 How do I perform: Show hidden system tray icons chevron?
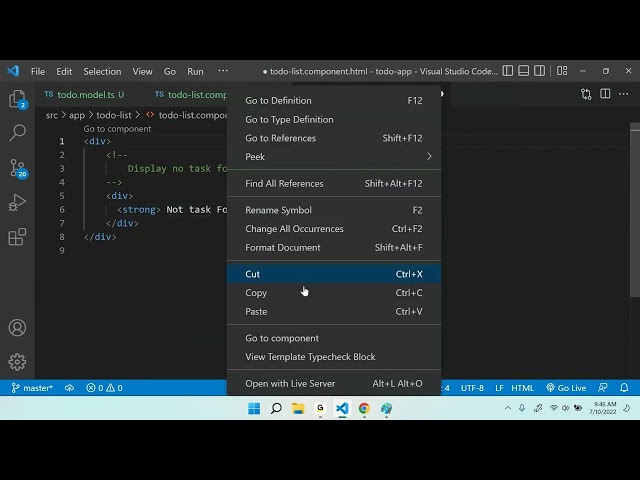click(x=507, y=408)
